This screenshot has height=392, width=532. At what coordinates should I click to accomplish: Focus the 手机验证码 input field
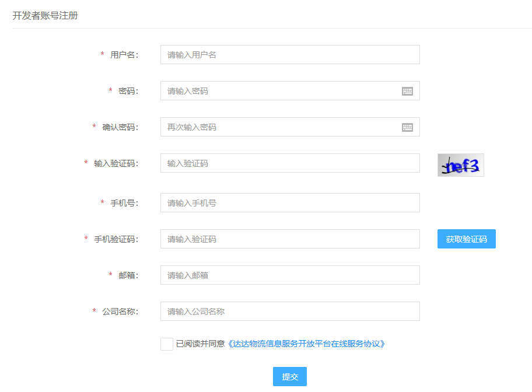coord(290,239)
